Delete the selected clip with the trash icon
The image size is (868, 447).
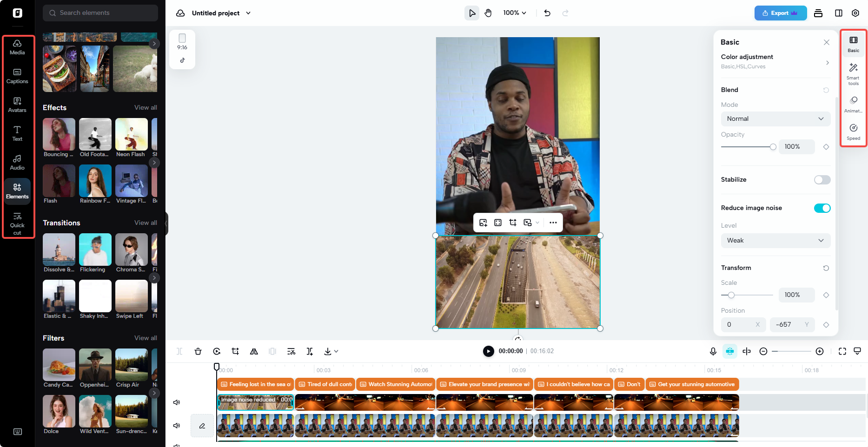coord(198,351)
